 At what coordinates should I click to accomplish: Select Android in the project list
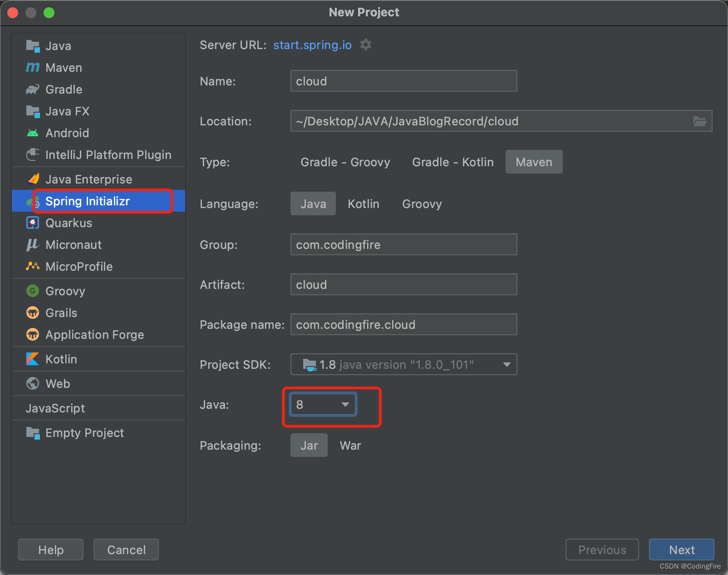click(x=98, y=133)
